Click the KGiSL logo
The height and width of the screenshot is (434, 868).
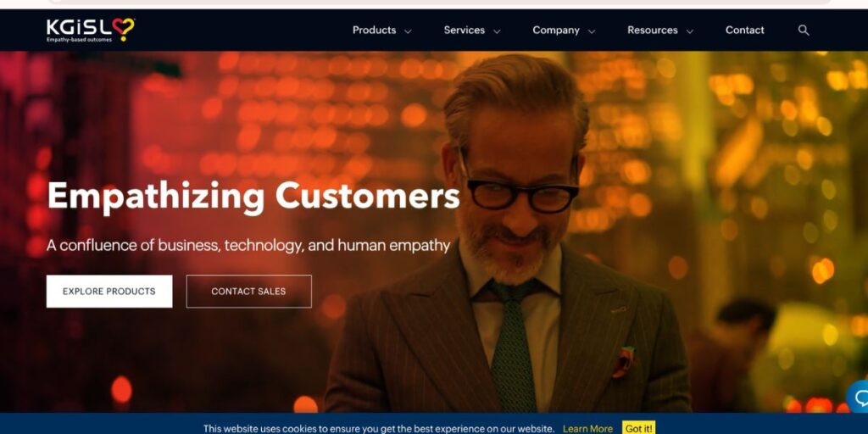90,30
